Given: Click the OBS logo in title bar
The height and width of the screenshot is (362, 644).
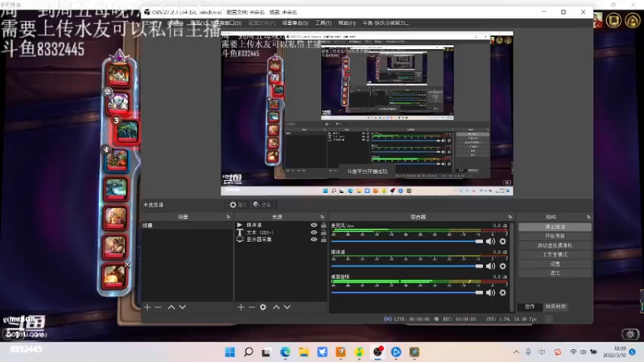Looking at the screenshot, I should click(x=147, y=12).
